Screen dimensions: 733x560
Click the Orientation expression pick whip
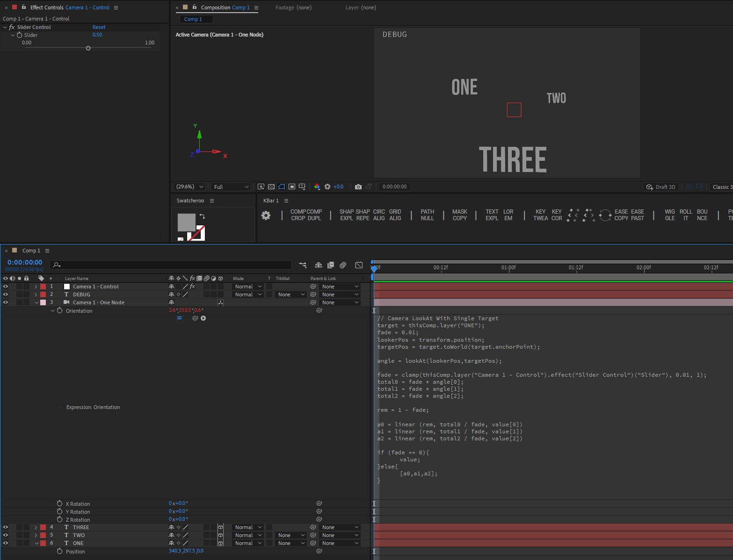[x=195, y=318]
